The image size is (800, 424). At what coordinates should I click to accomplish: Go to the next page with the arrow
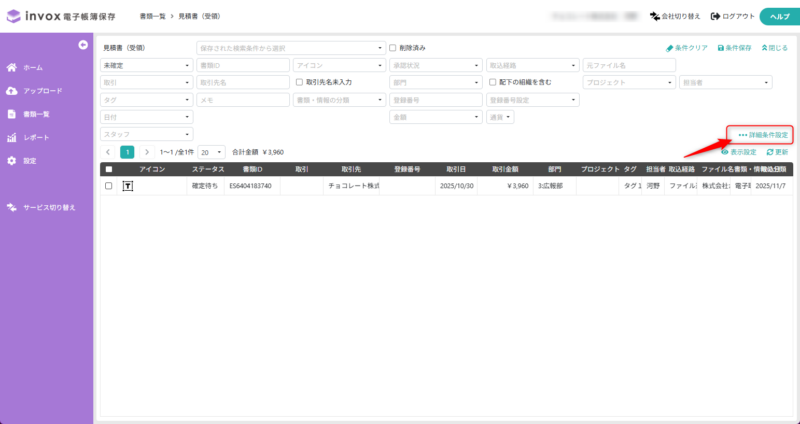point(147,152)
